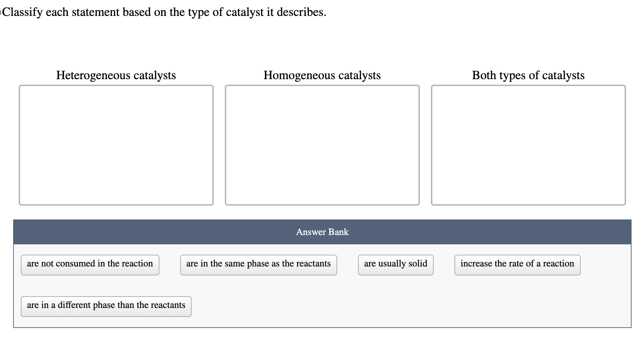
Task: Choose 'increase the rate of a reaction' tile
Action: point(517,265)
